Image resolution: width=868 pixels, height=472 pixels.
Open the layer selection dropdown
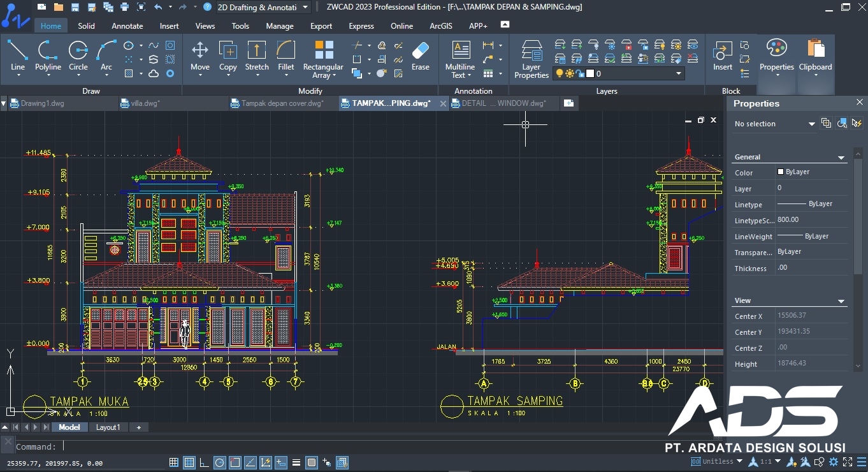tap(677, 73)
